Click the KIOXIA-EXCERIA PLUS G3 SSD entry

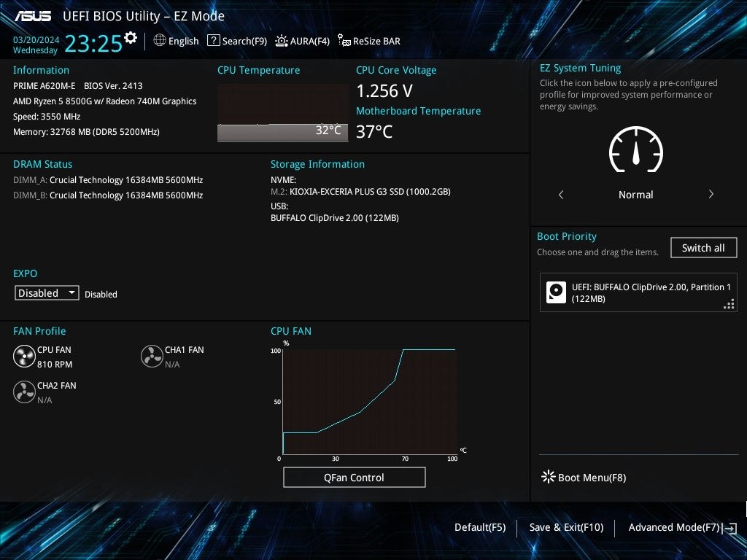360,192
